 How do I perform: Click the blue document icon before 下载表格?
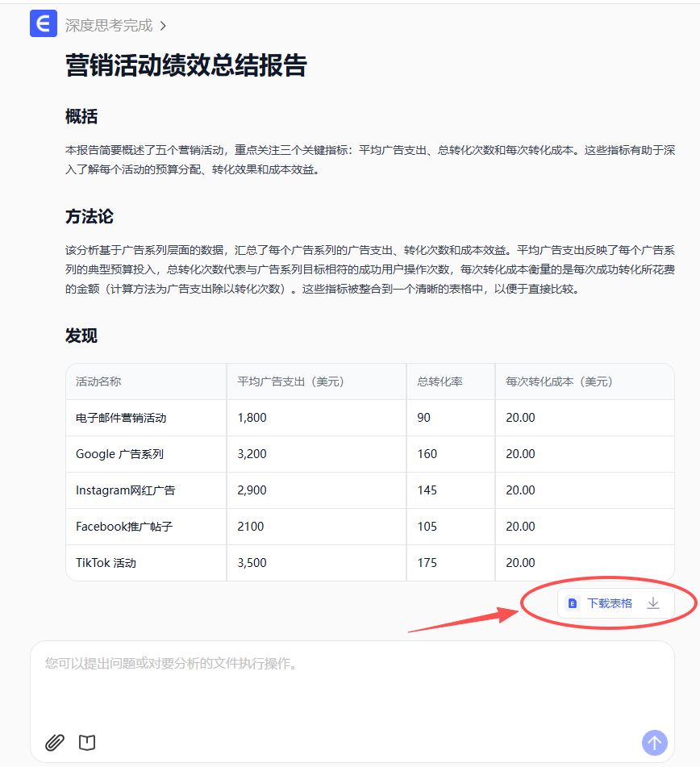tap(573, 603)
